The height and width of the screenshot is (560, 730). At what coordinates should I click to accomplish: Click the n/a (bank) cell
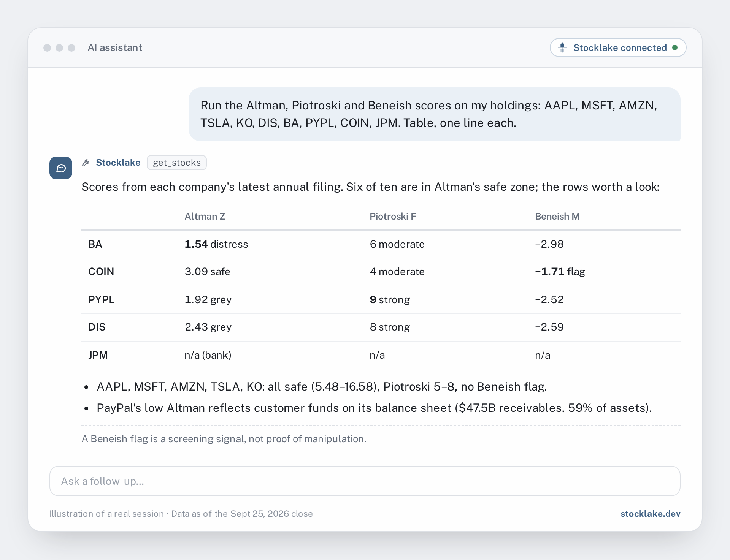(208, 355)
